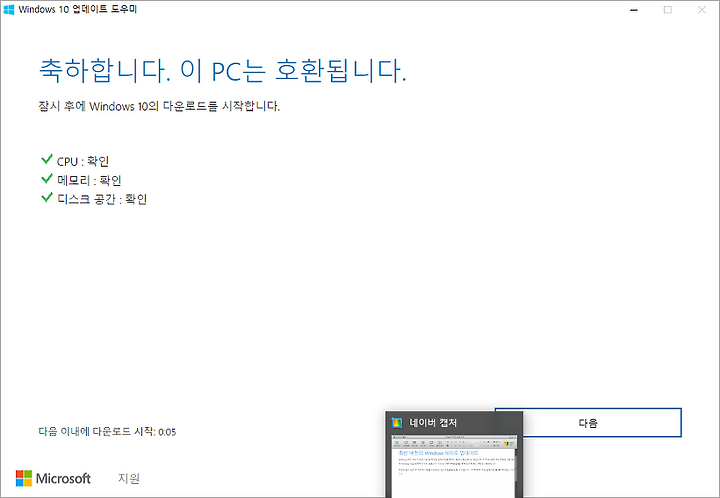Minimize the update assistant window
This screenshot has width=720, height=498.
634,10
